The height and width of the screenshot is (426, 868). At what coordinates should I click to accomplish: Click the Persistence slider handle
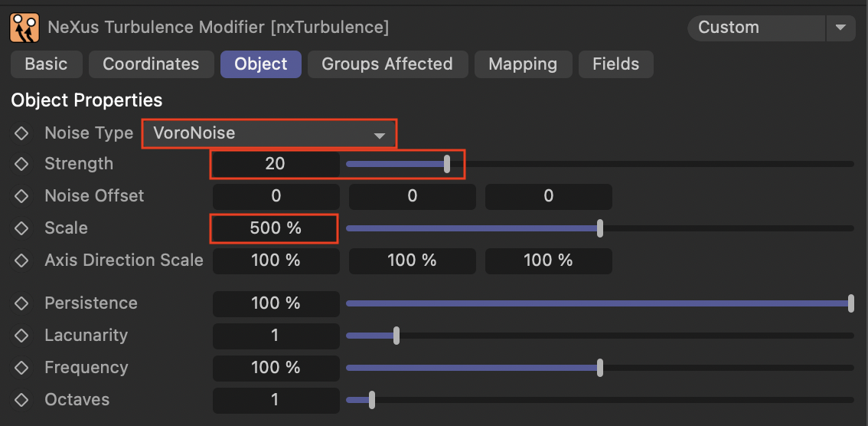(x=851, y=303)
